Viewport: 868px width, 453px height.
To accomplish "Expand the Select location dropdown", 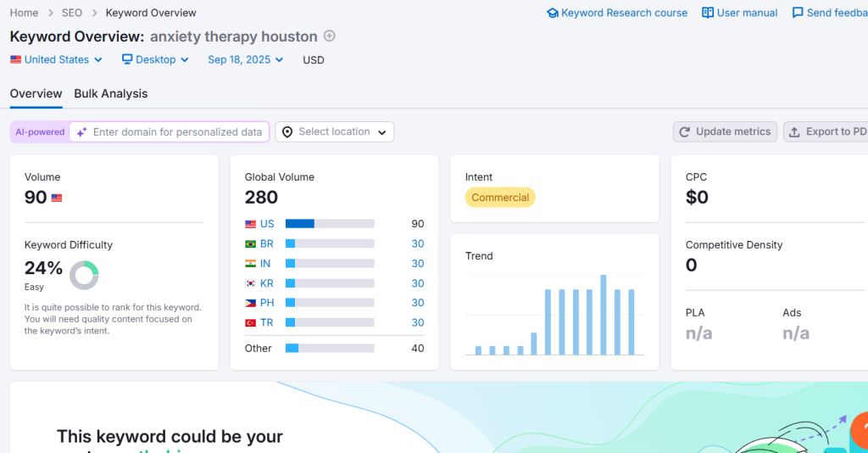I will [334, 131].
